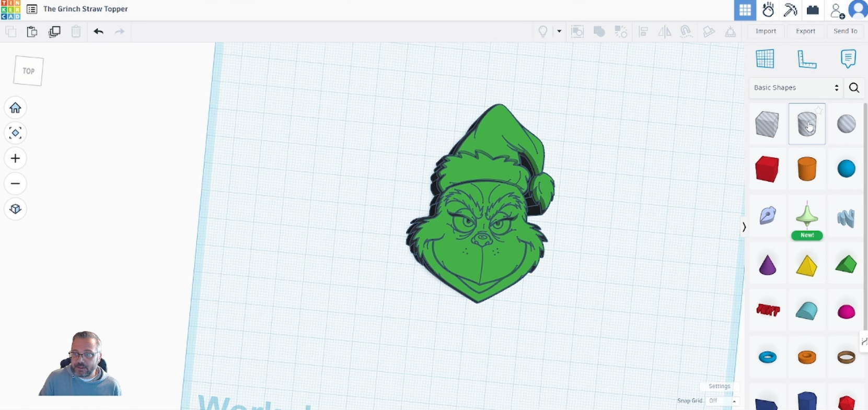Toggle perspective/orthographic view cube button

click(x=15, y=209)
